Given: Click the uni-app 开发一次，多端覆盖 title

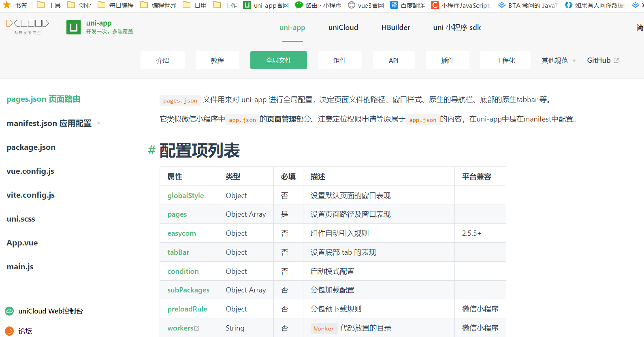Looking at the screenshot, I should (109, 27).
